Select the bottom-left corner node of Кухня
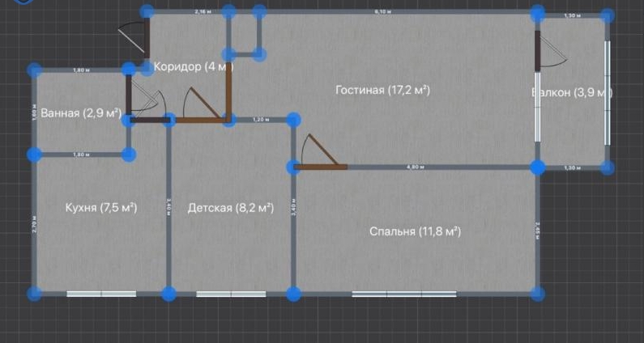The height and width of the screenshot is (343, 644). [35, 294]
